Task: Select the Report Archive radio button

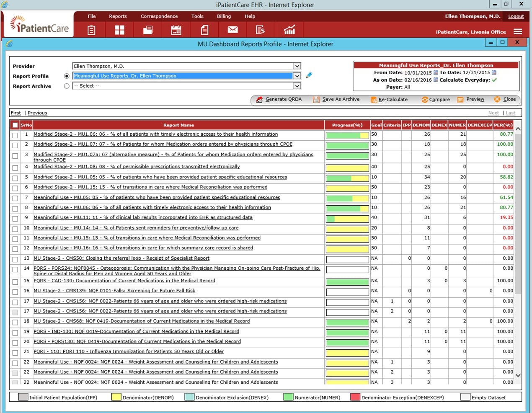Action: pyautogui.click(x=67, y=86)
